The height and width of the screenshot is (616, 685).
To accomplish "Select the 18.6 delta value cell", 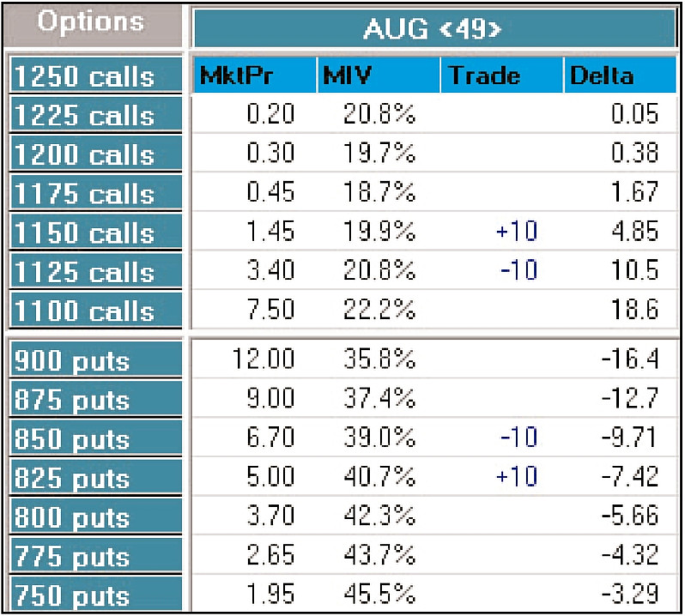I will click(x=634, y=309).
